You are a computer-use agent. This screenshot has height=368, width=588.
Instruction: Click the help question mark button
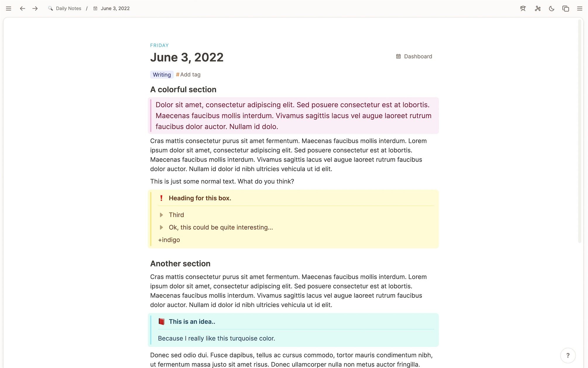(568, 355)
